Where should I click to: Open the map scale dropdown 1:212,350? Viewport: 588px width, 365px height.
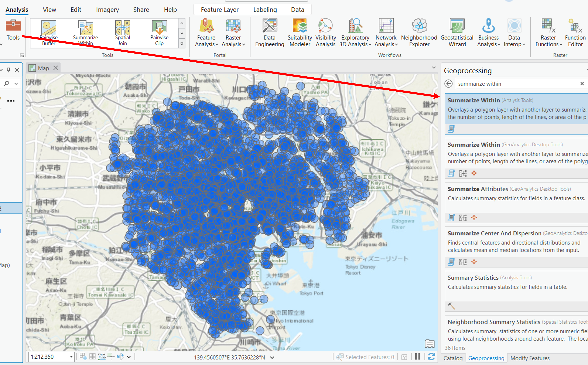click(x=71, y=357)
